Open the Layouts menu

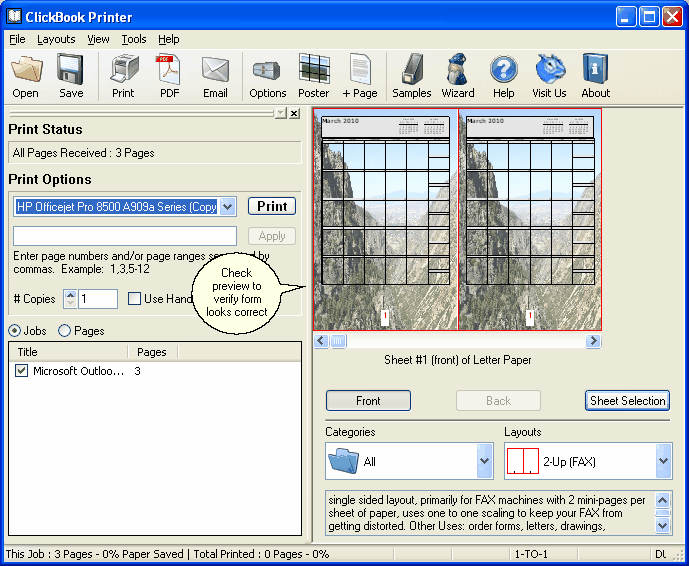tap(56, 39)
